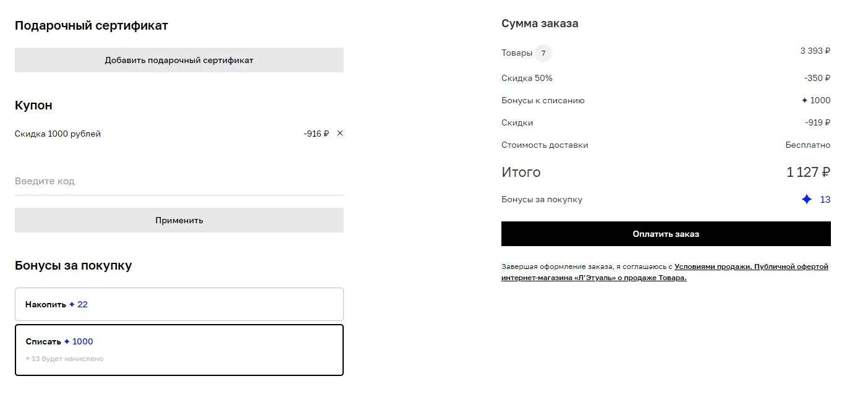The height and width of the screenshot is (410, 868).
Task: Click the Применить coupon button
Action: coord(179,220)
